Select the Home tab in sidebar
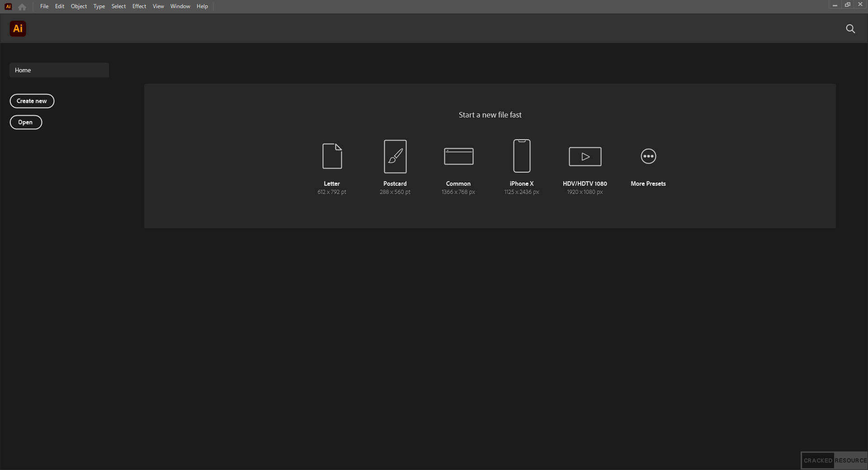868x470 pixels. pos(59,70)
